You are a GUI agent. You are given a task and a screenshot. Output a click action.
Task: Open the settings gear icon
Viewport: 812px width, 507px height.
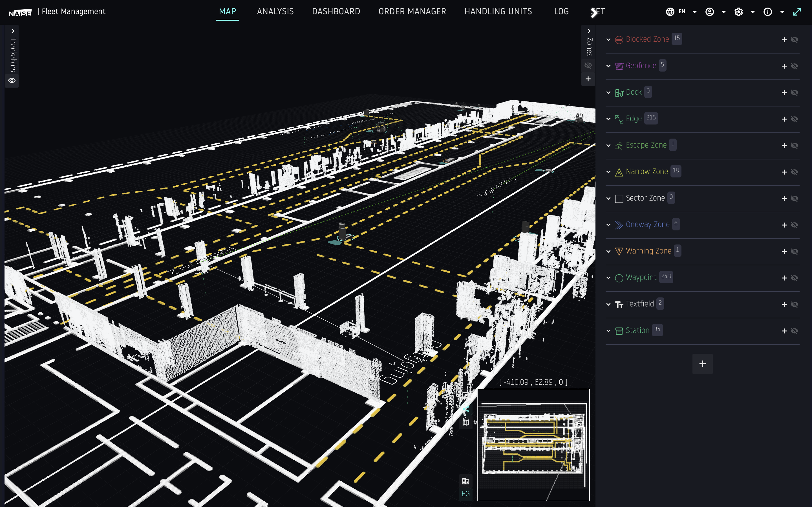coord(738,12)
